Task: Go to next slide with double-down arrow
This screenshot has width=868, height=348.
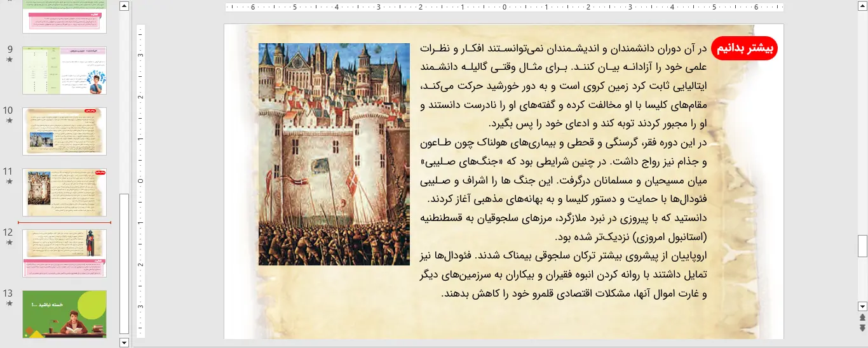Action: 862,328
